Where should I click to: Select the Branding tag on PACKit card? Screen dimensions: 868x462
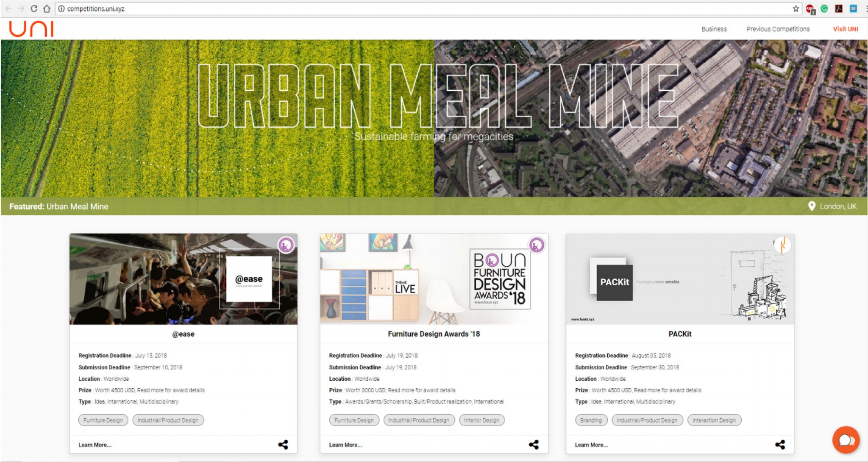tap(591, 420)
